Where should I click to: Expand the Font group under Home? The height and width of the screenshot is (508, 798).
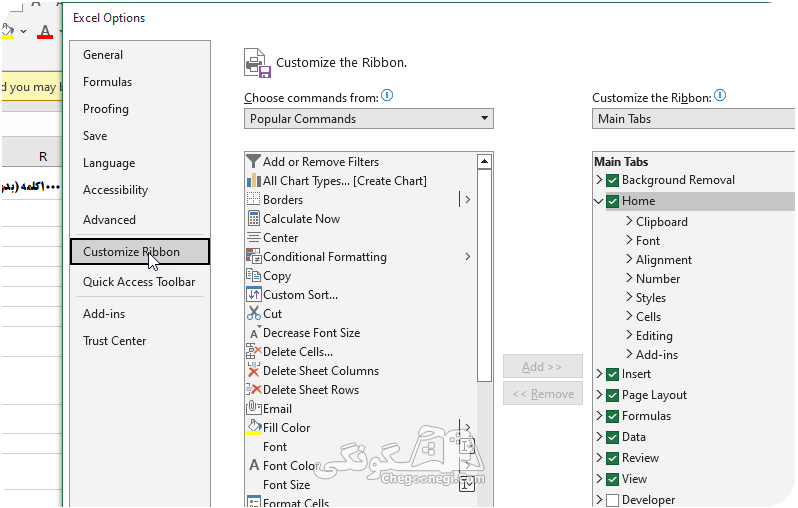(630, 240)
